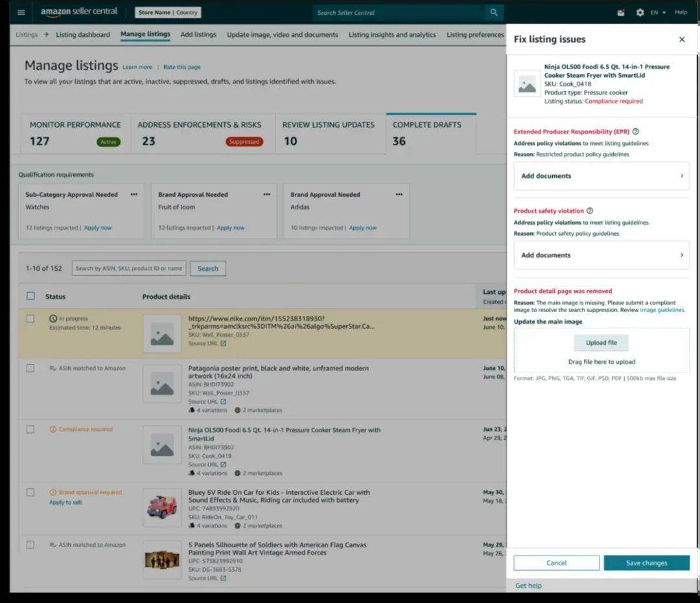
Task: Open the Get help link
Action: [529, 586]
